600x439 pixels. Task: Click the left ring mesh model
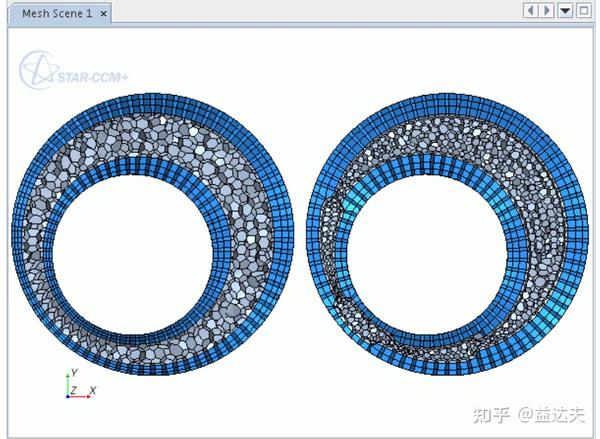tap(153, 234)
